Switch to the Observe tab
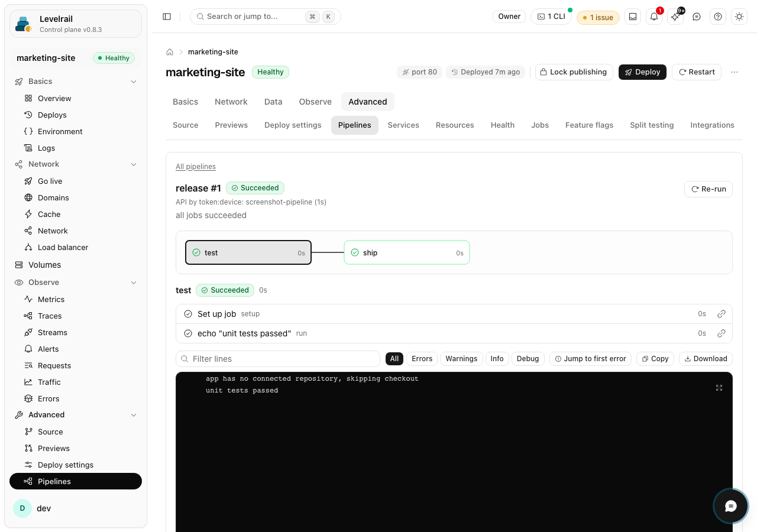757x532 pixels. pos(315,102)
